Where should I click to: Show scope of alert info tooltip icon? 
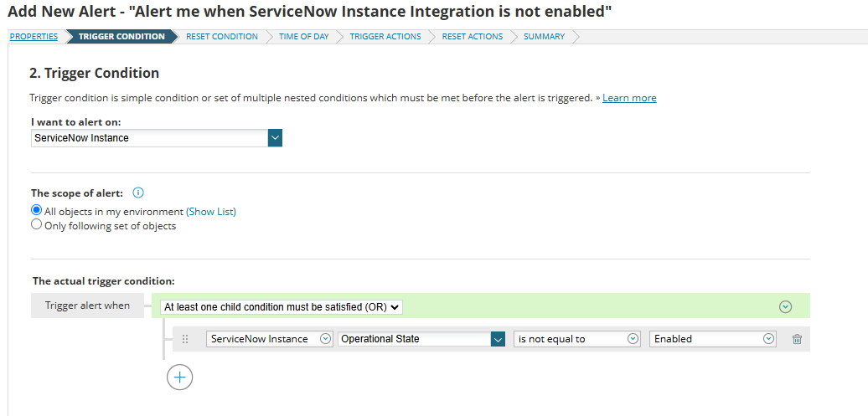pos(138,193)
